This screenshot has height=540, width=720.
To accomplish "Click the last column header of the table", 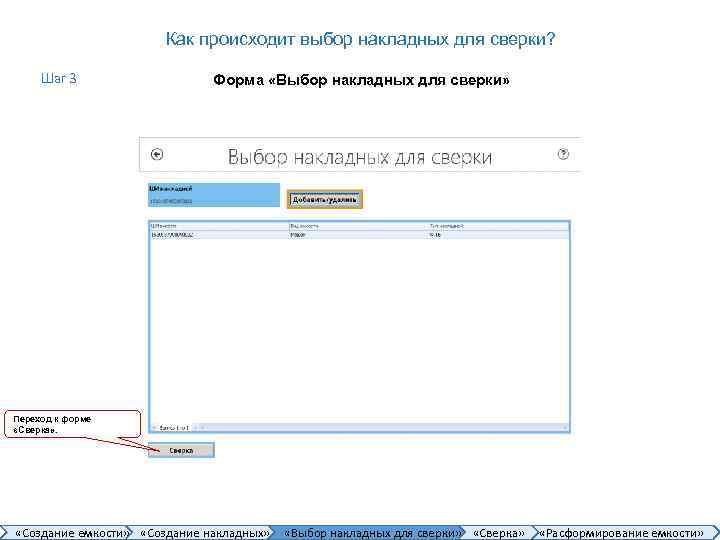I will click(498, 226).
